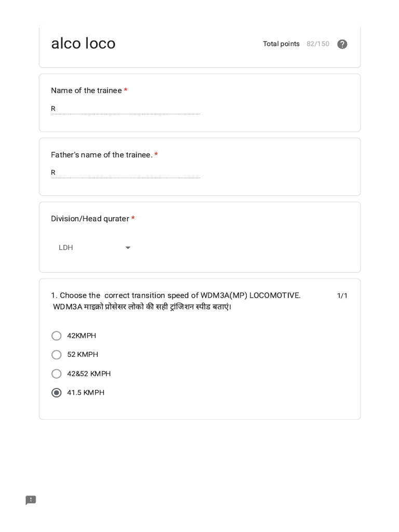This screenshot has width=399, height=532.
Task: Click the 'Division/Head qurater' label
Action: pyautogui.click(x=90, y=219)
